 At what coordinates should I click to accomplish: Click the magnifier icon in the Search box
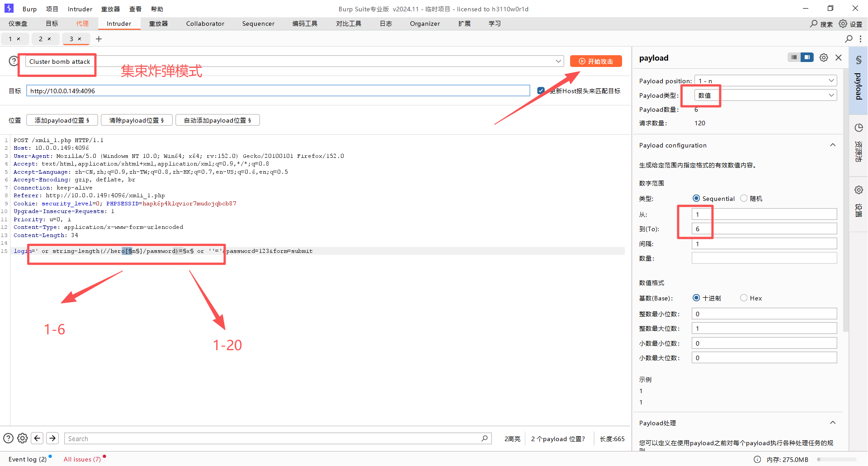(485, 438)
